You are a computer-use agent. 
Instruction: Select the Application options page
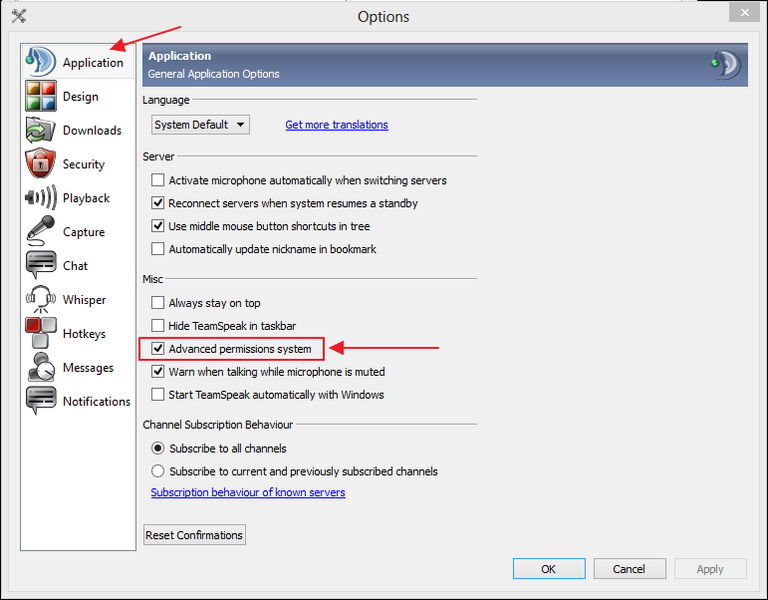click(92, 63)
